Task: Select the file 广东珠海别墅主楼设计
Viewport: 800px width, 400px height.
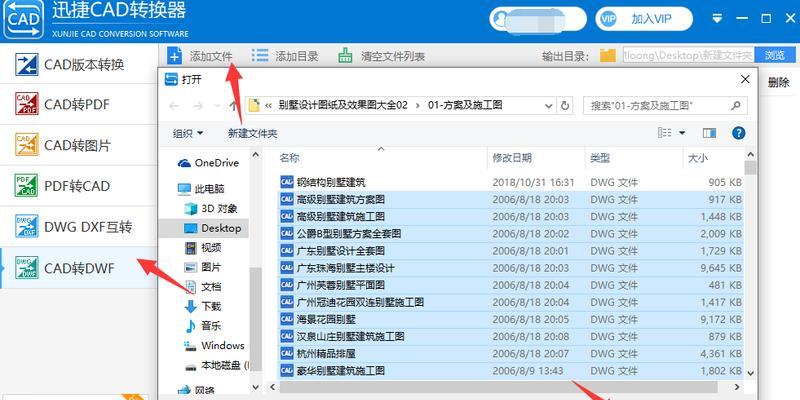Action: tap(510, 268)
